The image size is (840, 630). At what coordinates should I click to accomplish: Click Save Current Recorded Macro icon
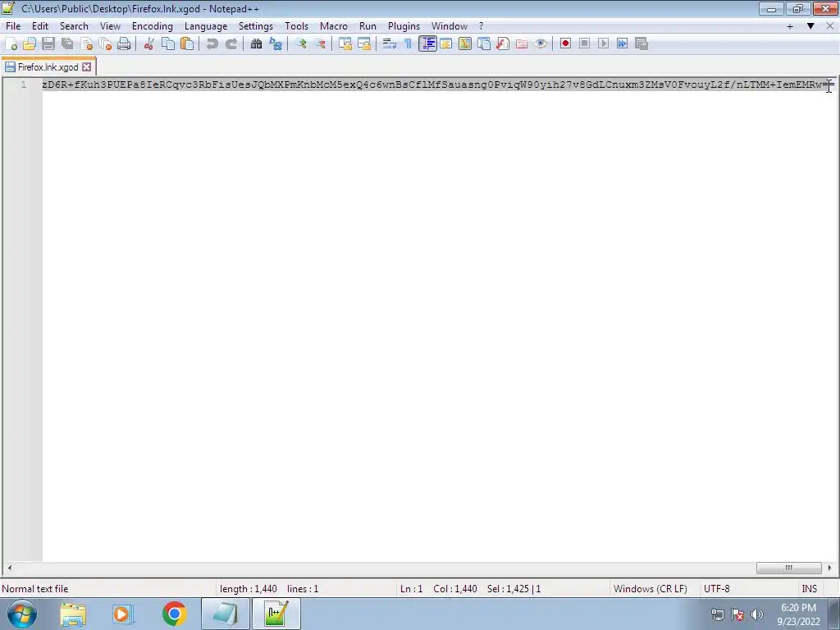coord(641,44)
